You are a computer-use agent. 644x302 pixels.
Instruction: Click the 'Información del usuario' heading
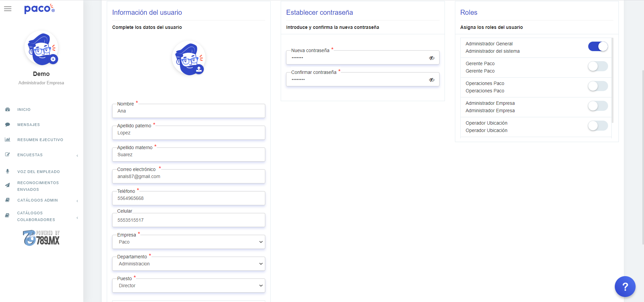click(x=147, y=12)
